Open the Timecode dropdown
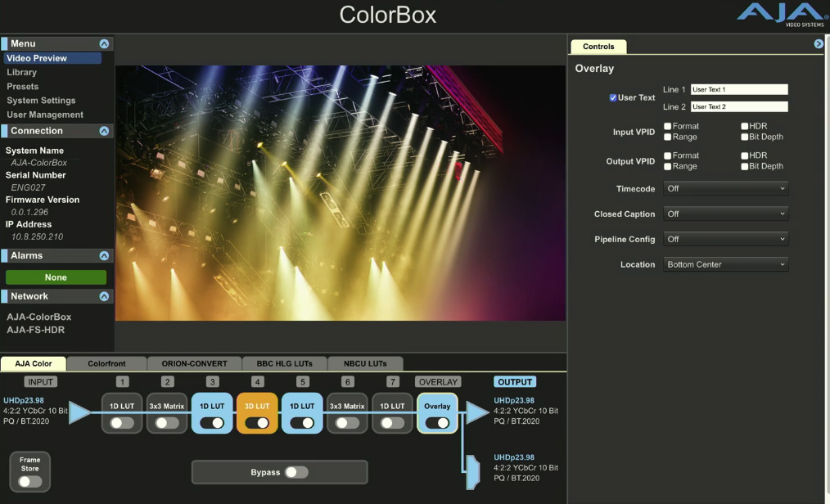The image size is (830, 504). coord(726,188)
